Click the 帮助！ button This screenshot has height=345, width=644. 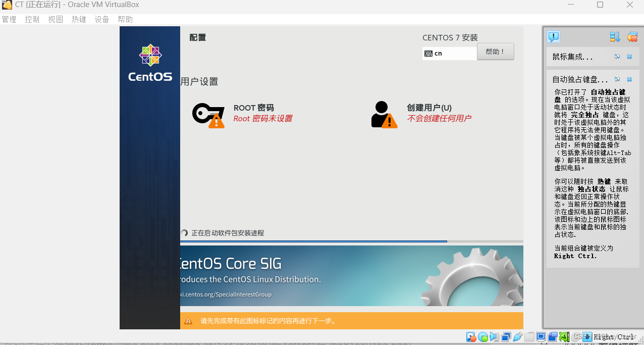point(496,52)
